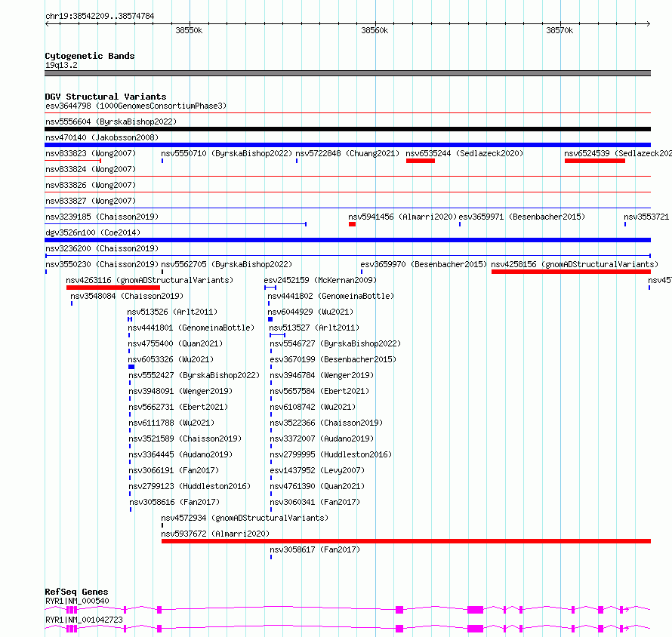Click nsv3060341 (Fan2017) label
672x637 pixels.
tap(315, 502)
